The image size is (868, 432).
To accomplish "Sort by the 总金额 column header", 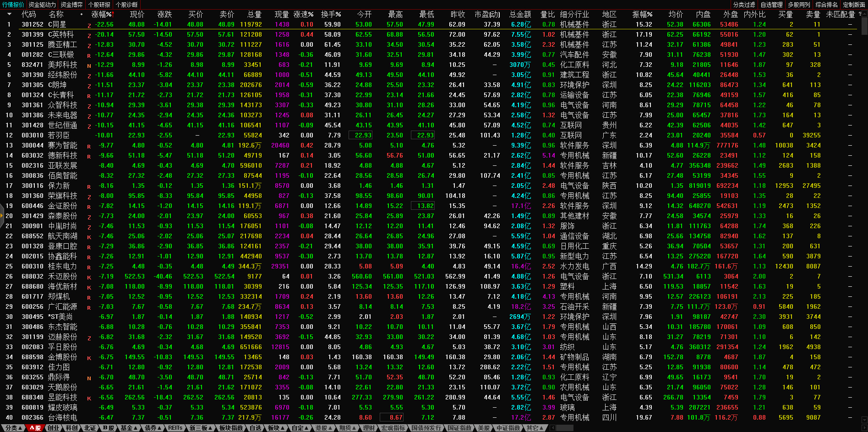I will coord(520,15).
